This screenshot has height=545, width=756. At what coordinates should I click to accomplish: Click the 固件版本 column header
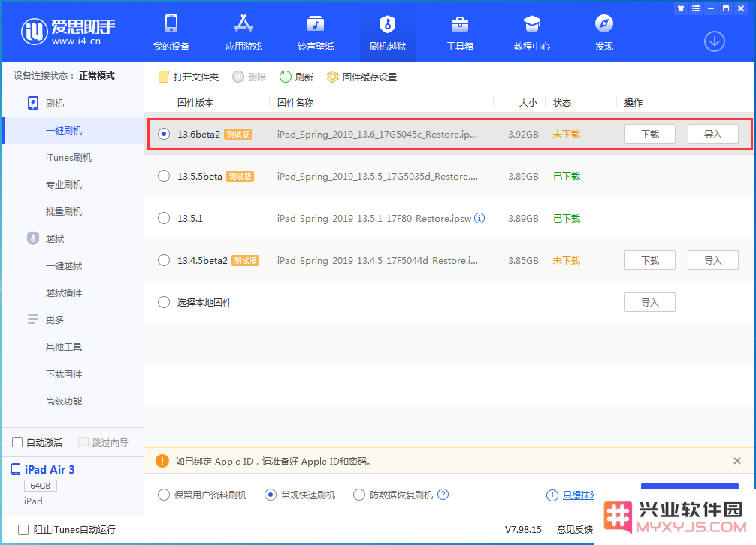[195, 103]
